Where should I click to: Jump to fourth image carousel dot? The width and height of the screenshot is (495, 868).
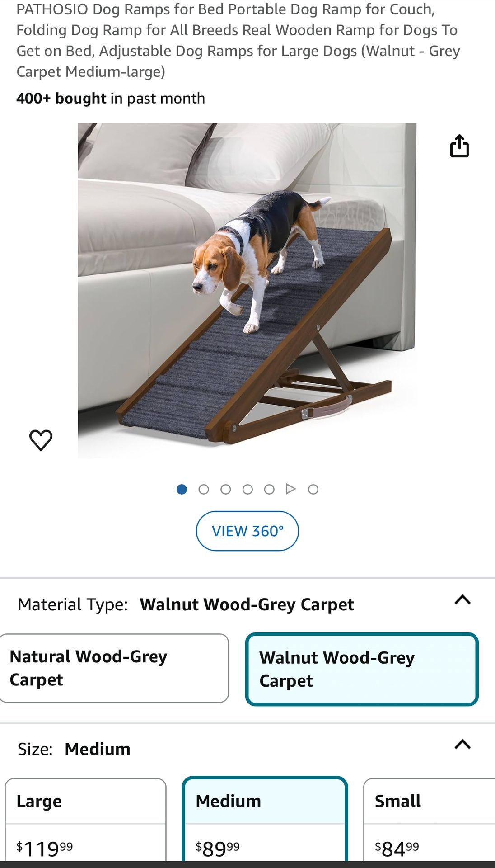click(x=247, y=489)
